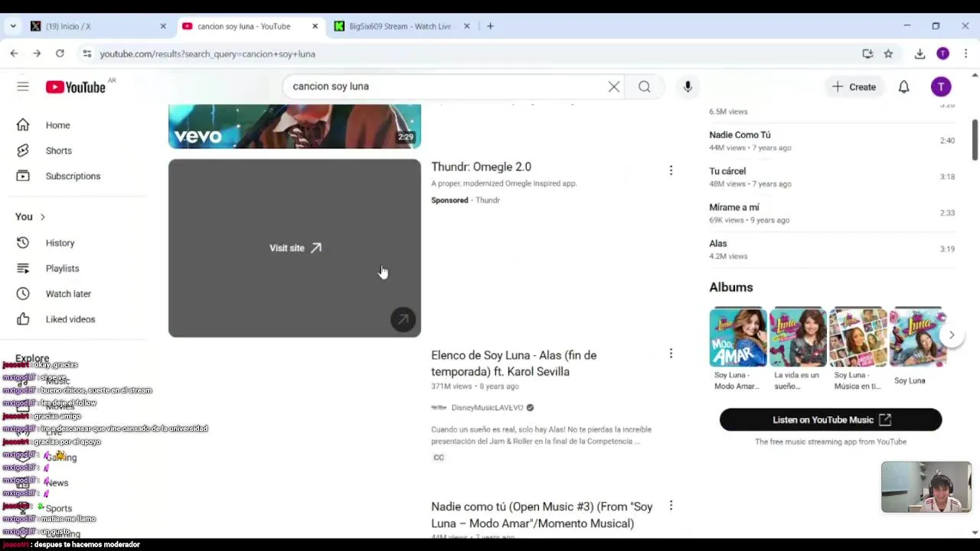Click Visit site on the ad
This screenshot has height=551, width=980.
click(x=295, y=248)
